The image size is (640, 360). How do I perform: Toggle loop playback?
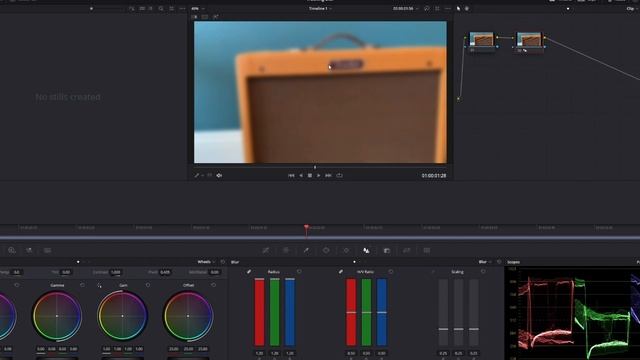[339, 176]
